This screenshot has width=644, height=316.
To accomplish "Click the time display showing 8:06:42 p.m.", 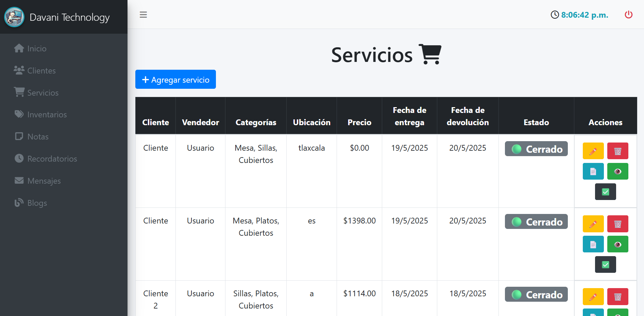I will pos(584,15).
